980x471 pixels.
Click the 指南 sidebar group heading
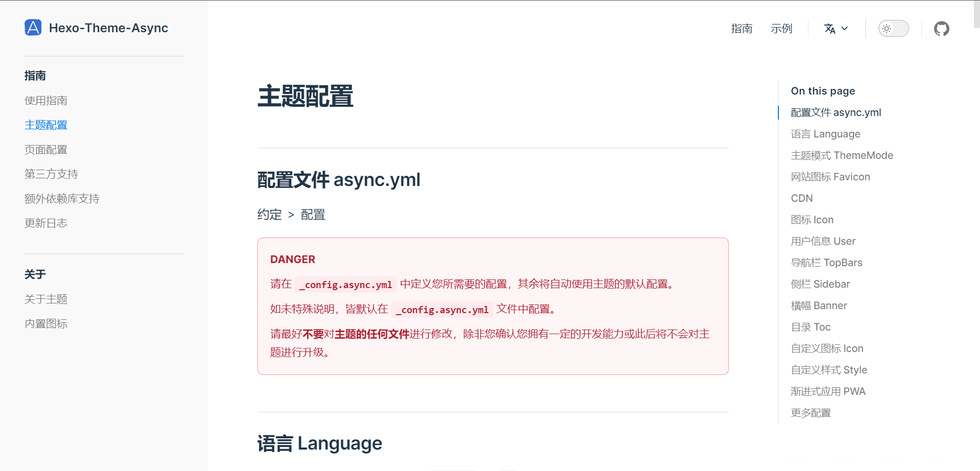(x=35, y=76)
